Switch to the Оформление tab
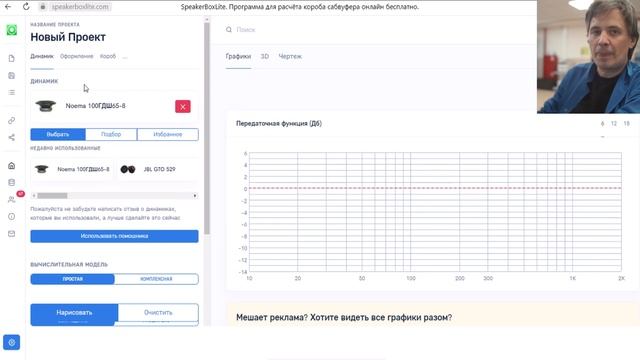Image resolution: width=640 pixels, height=360 pixels. 77,56
